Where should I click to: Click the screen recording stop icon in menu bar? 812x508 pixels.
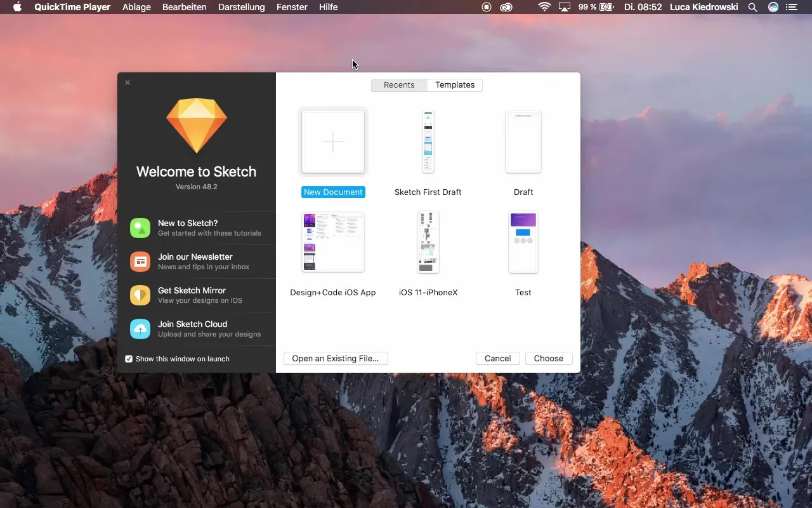pos(487,7)
